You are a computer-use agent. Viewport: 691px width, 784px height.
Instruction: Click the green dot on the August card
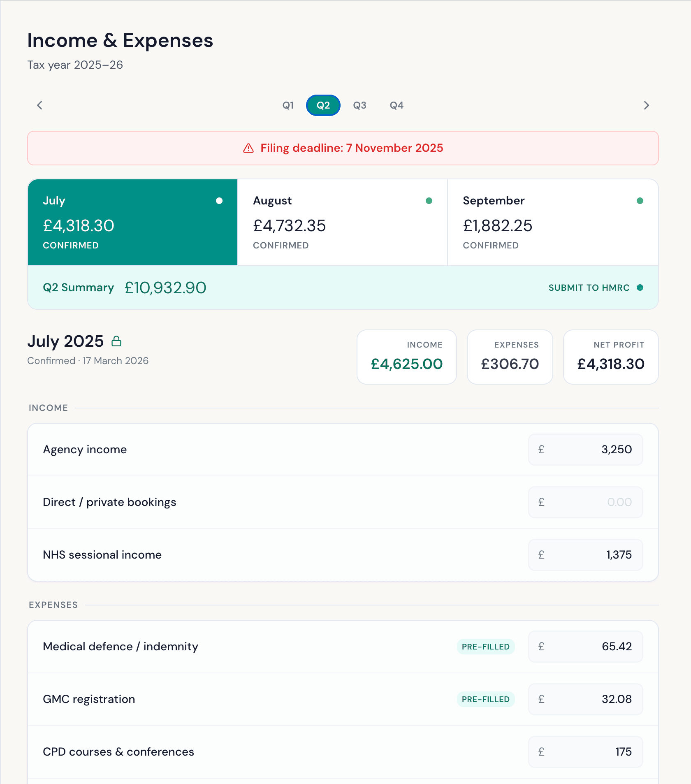point(429,201)
